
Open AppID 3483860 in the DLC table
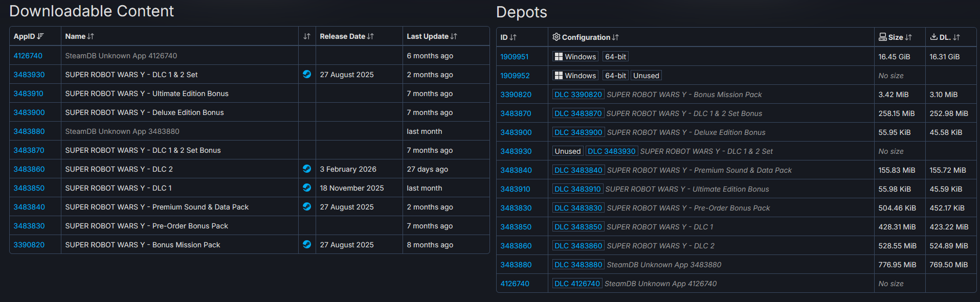pos(29,169)
